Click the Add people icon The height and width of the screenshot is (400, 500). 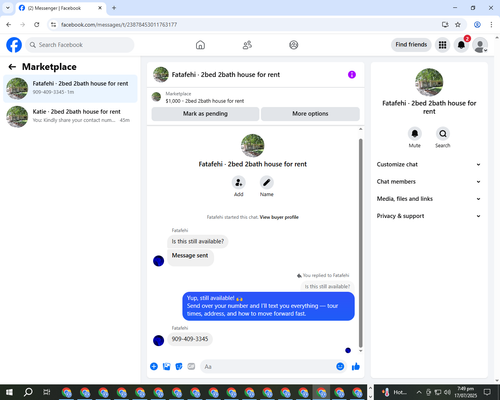point(239,183)
